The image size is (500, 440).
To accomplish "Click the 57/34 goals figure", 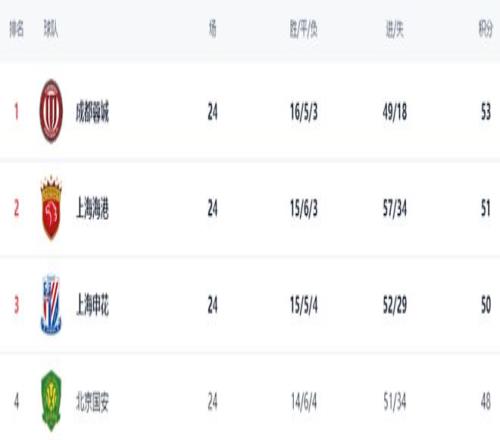I will 395,209.
